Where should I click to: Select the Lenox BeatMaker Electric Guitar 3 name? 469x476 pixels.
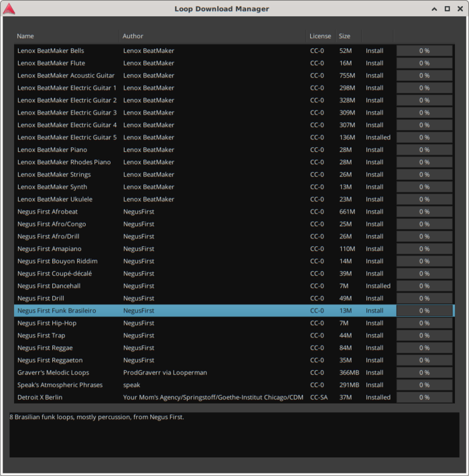click(67, 113)
